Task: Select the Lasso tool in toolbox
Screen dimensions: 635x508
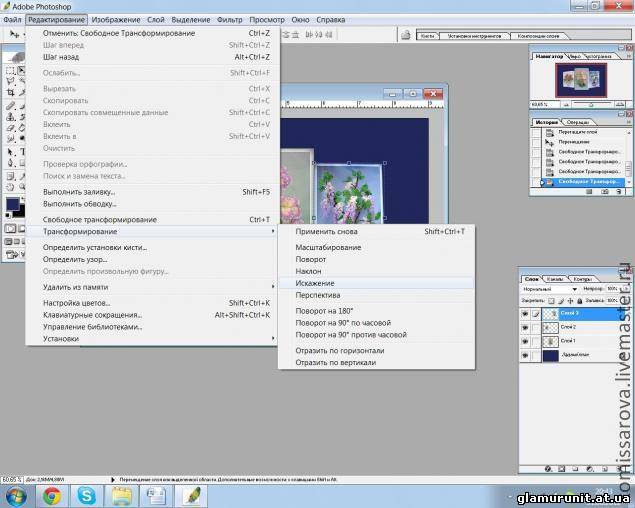Action: pos(10,81)
